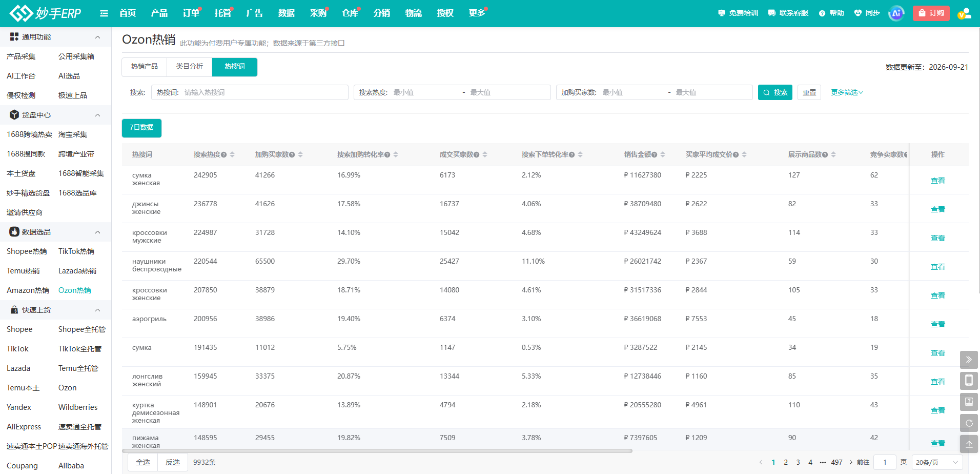The width and height of the screenshot is (980, 474).
Task: Click the teal 搜索 search button
Action: 775,92
